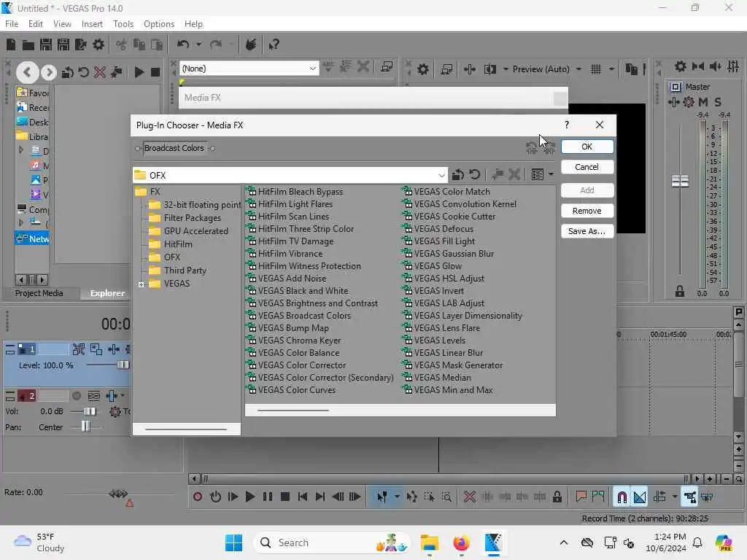Toggle Solo on the Master bus

718,102
